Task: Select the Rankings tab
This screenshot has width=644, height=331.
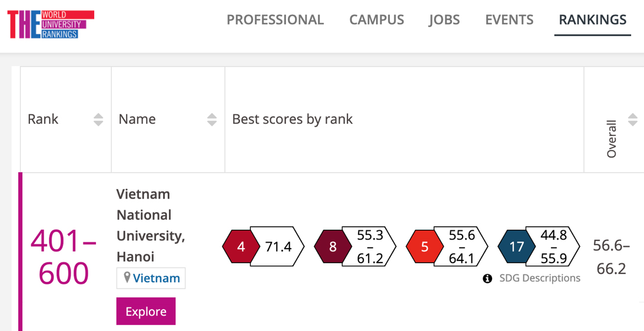Action: tap(592, 20)
